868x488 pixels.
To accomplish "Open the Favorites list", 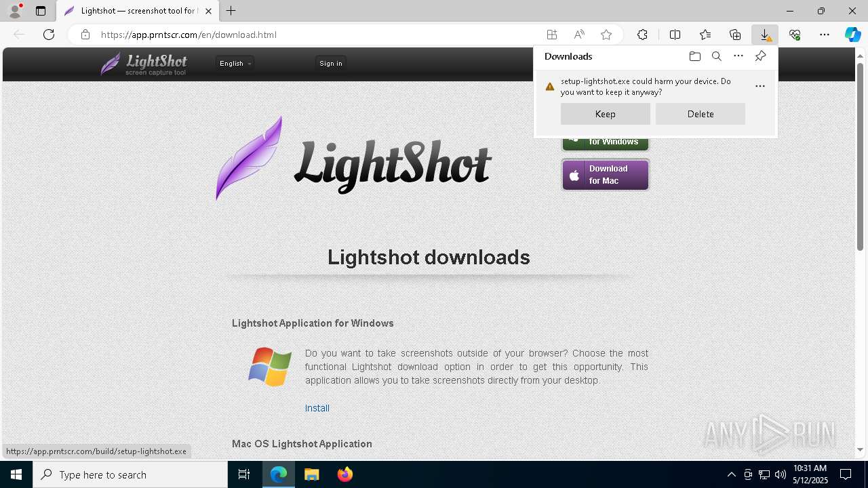I will tap(705, 35).
